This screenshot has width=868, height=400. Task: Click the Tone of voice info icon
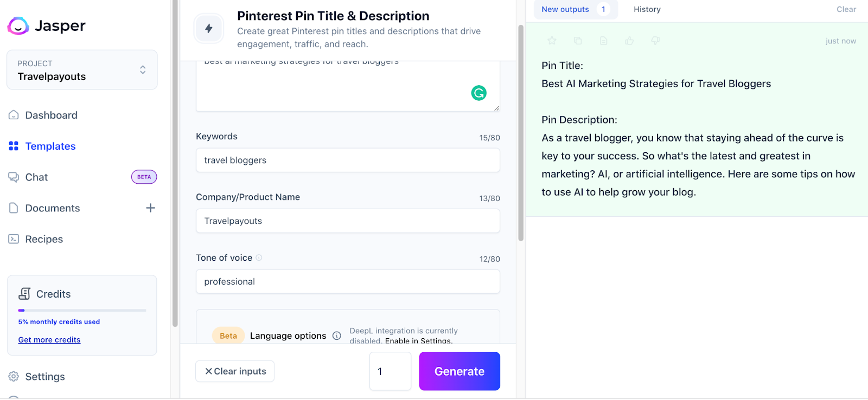point(259,257)
